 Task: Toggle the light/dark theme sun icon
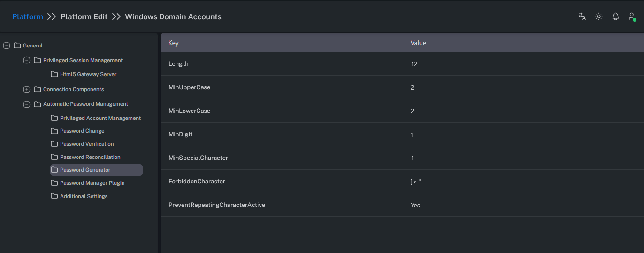coord(599,16)
